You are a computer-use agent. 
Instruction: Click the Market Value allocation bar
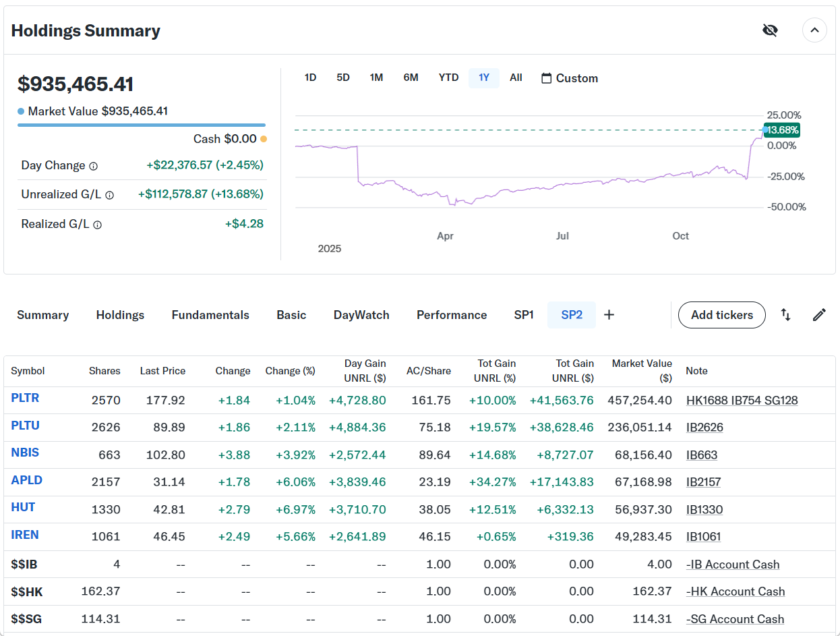[141, 125]
